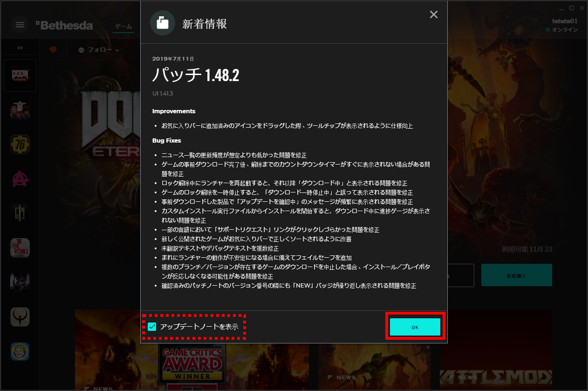This screenshot has height=391, width=588.
Task: Select DOOM Eternal in the sidebar
Action: coord(20,75)
